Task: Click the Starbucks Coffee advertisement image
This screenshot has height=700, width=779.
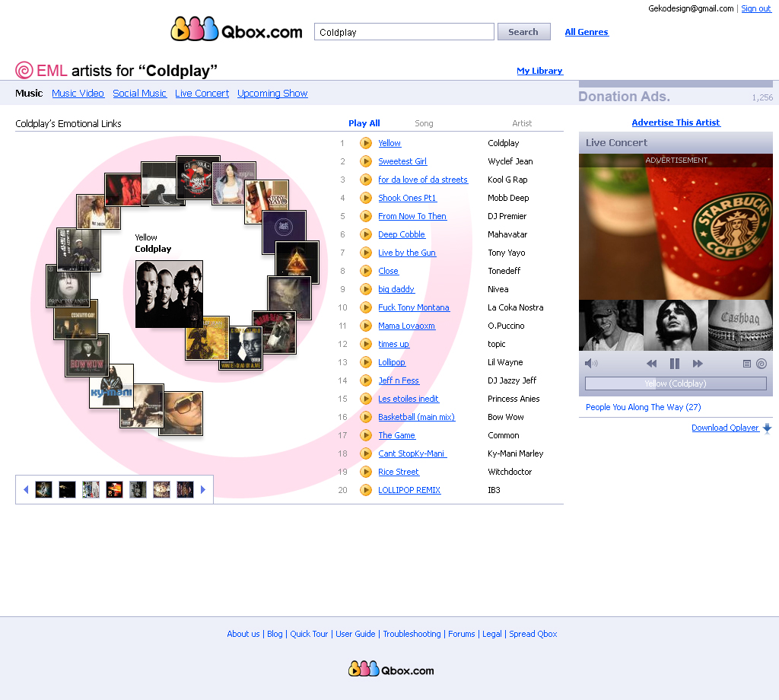Action: [676, 227]
